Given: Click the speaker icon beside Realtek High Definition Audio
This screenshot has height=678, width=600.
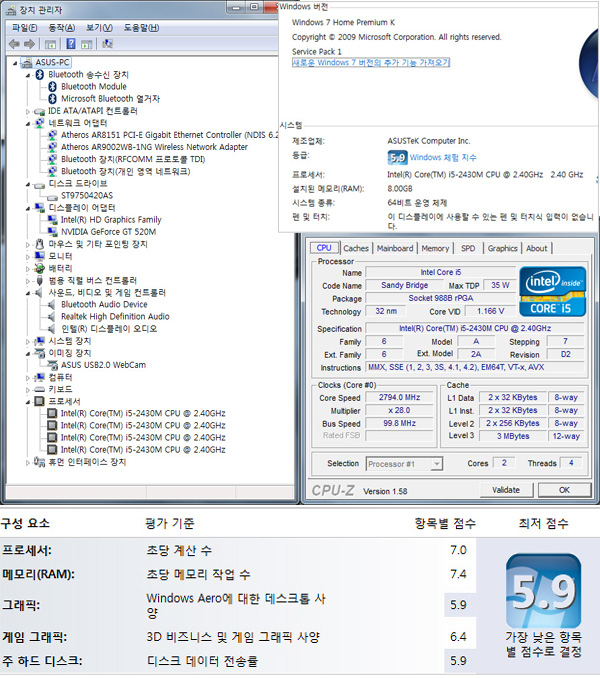Looking at the screenshot, I should click(51, 317).
